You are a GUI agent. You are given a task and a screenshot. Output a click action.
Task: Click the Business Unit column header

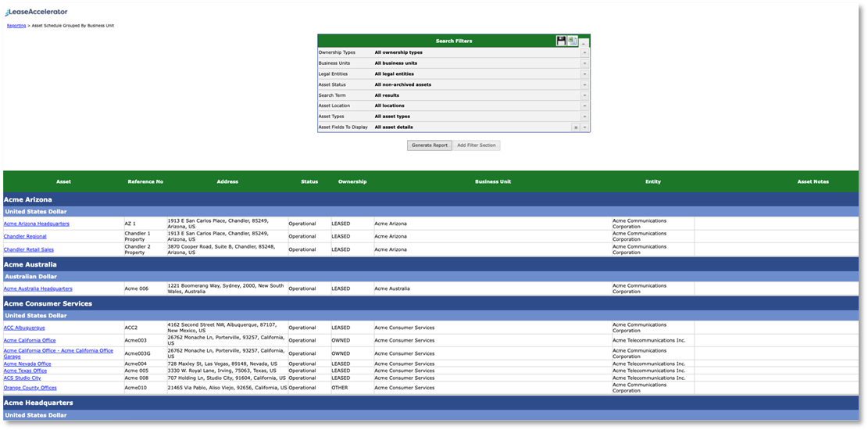click(493, 181)
